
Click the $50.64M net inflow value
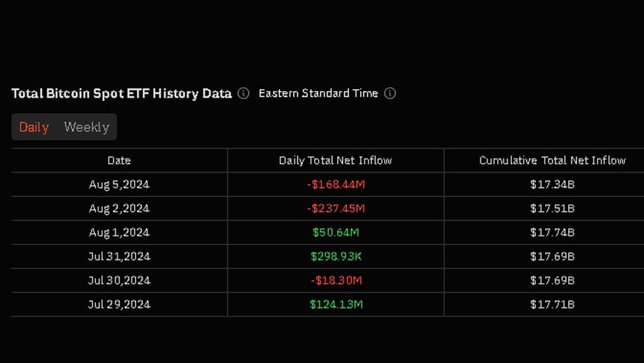pyautogui.click(x=336, y=232)
